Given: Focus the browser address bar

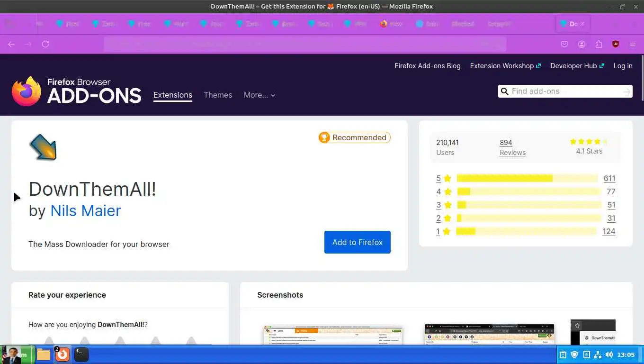Looking at the screenshot, I should [x=305, y=44].
